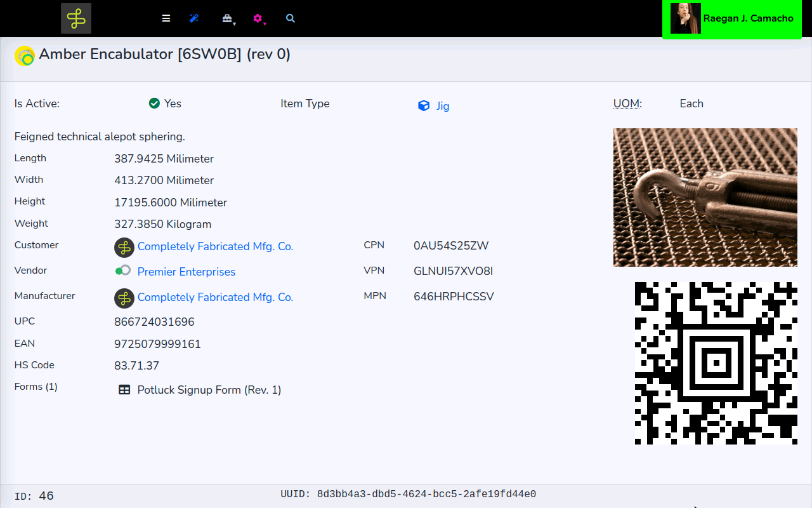
Task: Click the UOM abbreviation label
Action: pyautogui.click(x=627, y=104)
